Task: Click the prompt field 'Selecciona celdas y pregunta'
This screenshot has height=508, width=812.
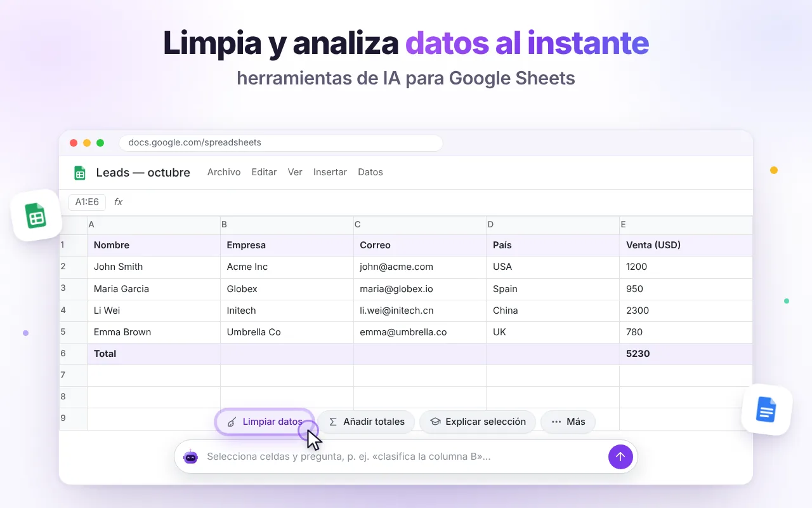Action: coord(406,457)
